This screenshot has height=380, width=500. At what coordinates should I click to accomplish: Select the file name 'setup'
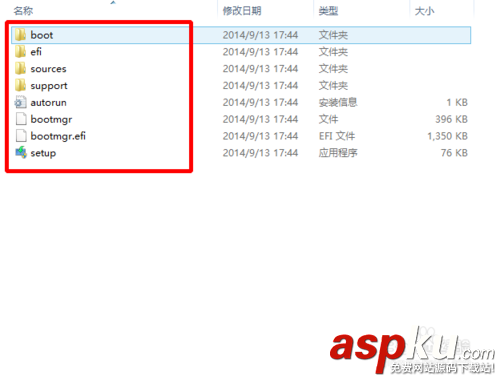pyautogui.click(x=43, y=153)
